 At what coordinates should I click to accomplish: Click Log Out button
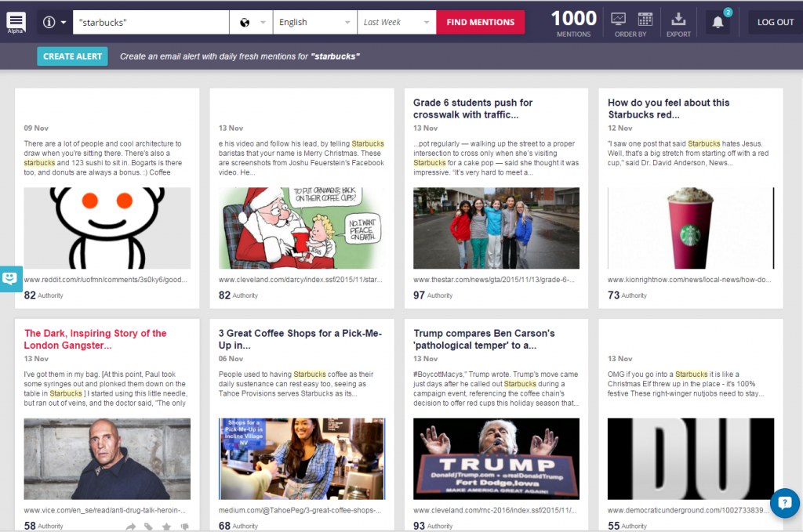pos(776,23)
